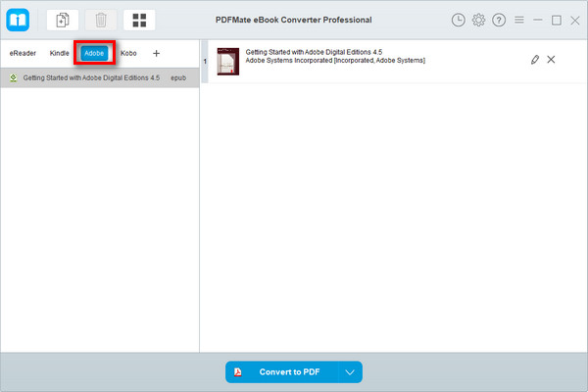Click the green Adobe Digital Editions file icon
This screenshot has height=392, width=588.
[13, 78]
